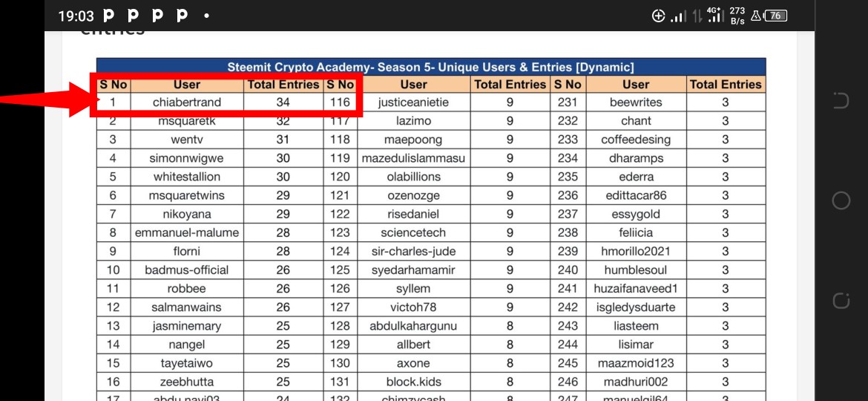The width and height of the screenshot is (868, 401).
Task: Tap the maazmoid123 username
Action: (636, 363)
